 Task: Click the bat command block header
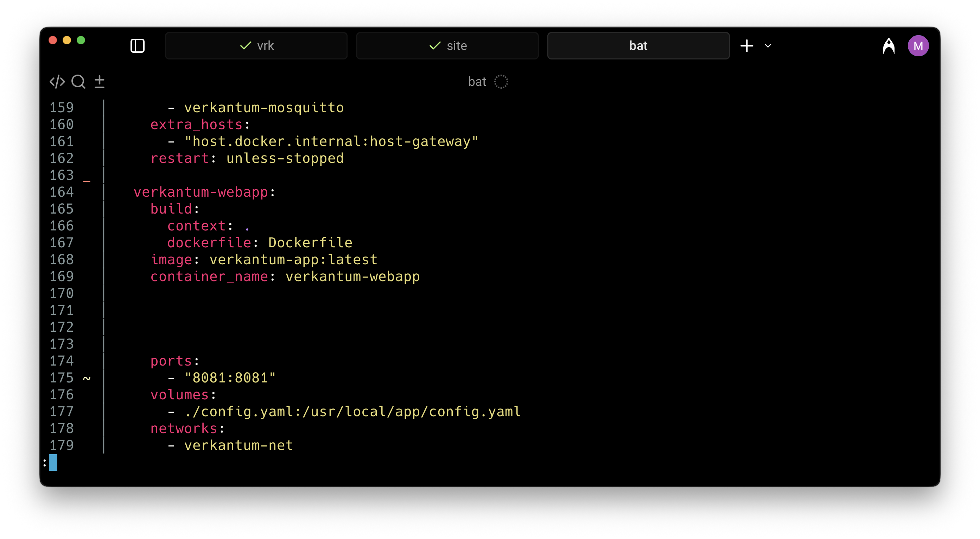point(477,81)
